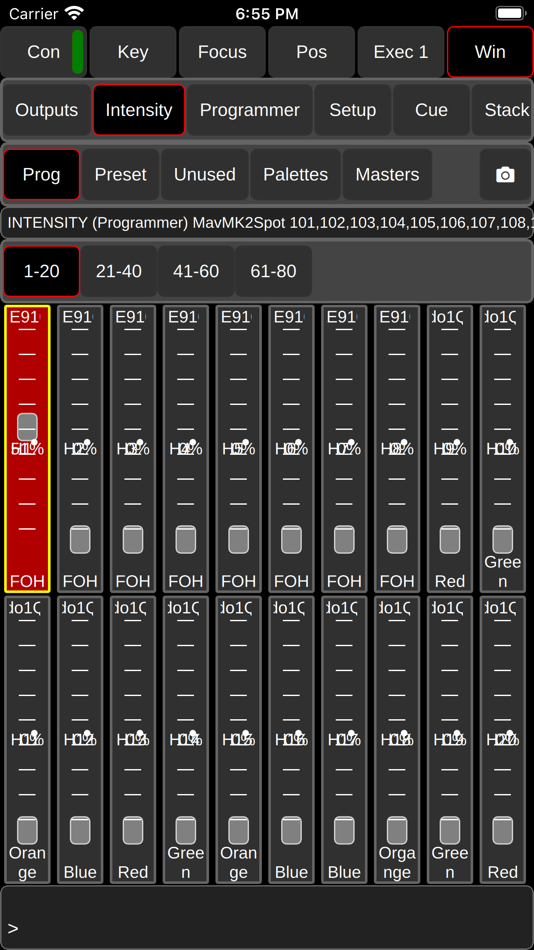Show Palettes intensity view

coord(295,174)
